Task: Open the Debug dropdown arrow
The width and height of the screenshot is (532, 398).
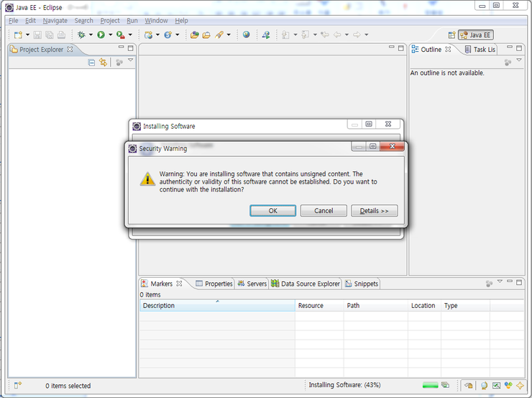Action: coord(91,35)
